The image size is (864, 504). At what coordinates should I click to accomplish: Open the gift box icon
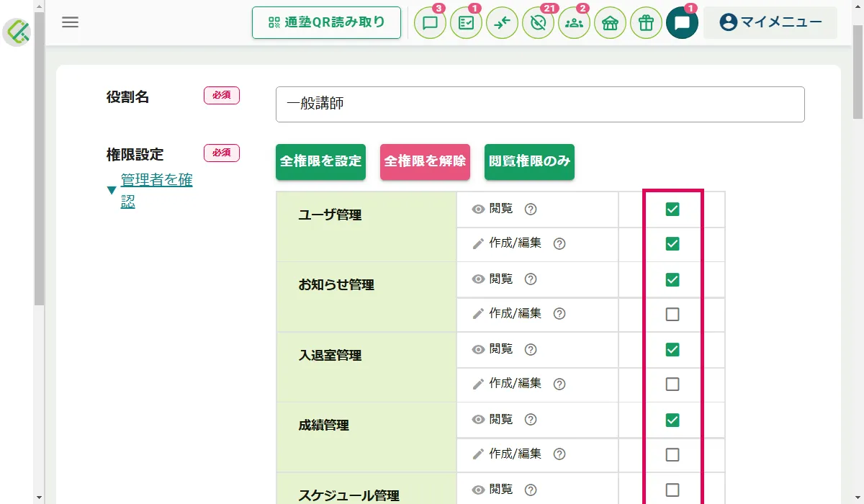(x=646, y=23)
